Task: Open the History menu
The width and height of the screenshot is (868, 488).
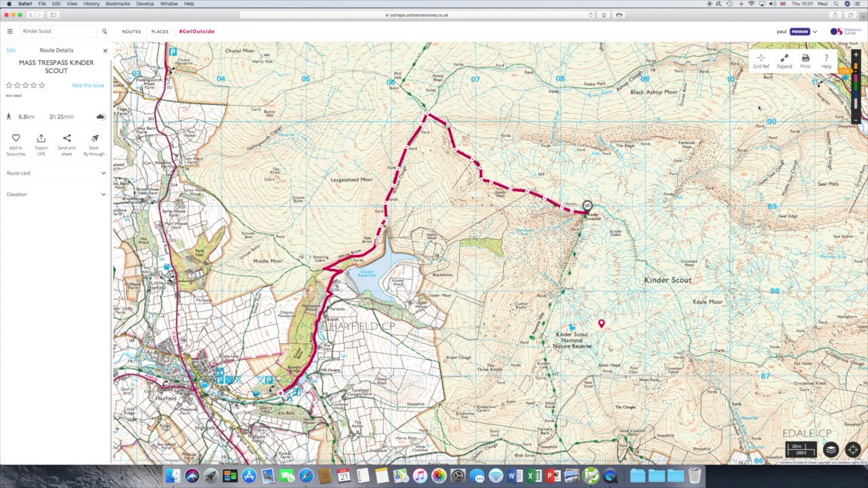Action: pyautogui.click(x=92, y=3)
